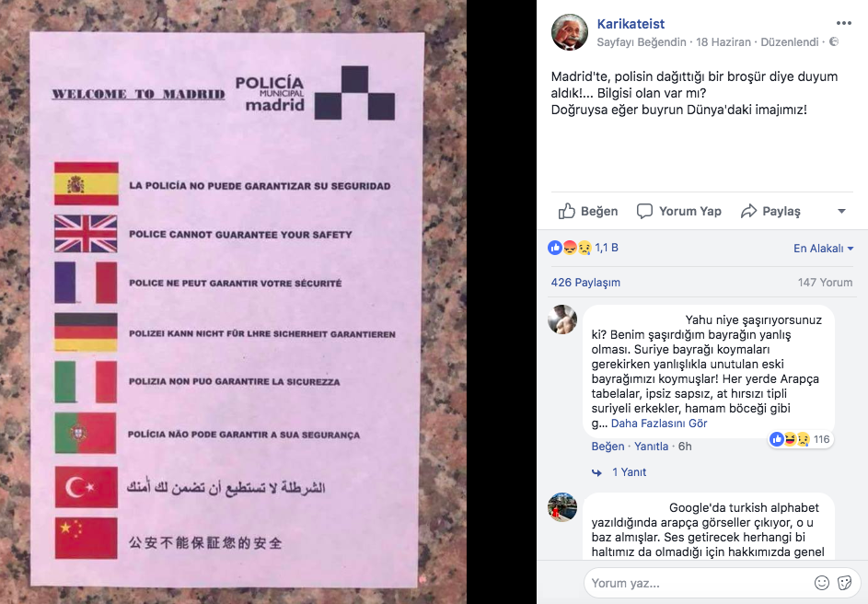
Task: Open the En Alakalı comment sorting dropdown
Action: 823,248
